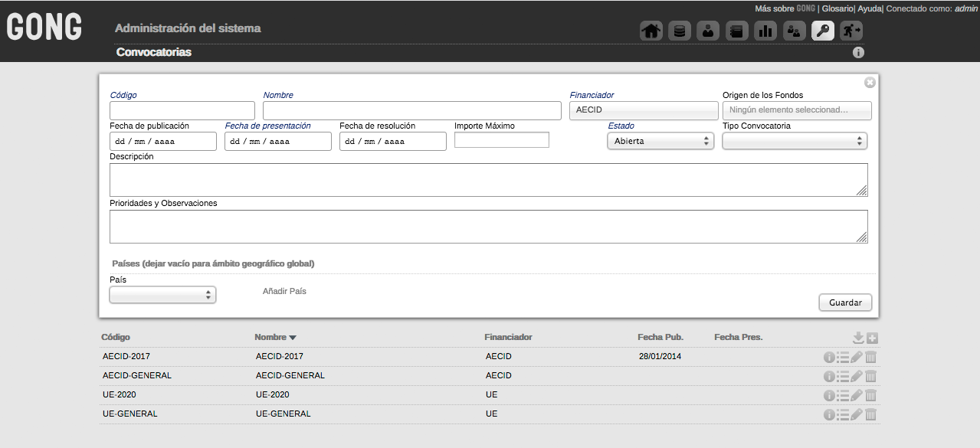Click the running man logout icon
The image size is (980, 448).
851,31
